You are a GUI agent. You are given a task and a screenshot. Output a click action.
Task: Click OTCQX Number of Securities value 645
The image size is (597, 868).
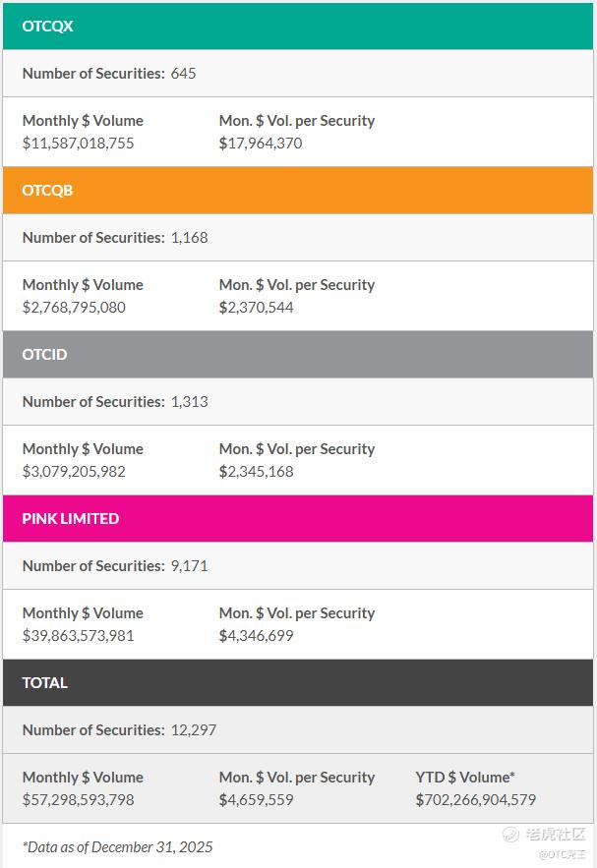183,74
